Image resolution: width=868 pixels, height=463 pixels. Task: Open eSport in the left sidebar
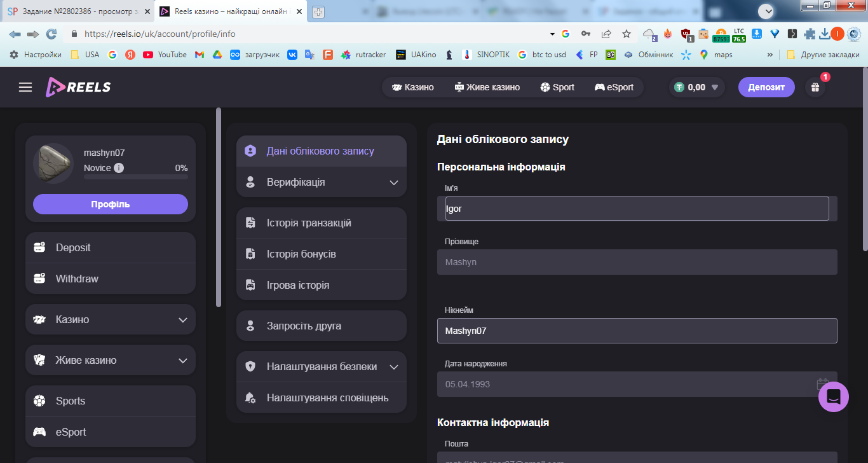(111, 432)
